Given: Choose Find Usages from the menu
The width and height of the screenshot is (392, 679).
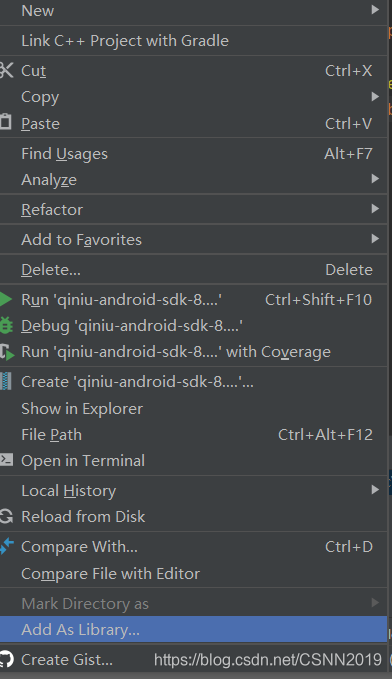Looking at the screenshot, I should coord(193,154).
